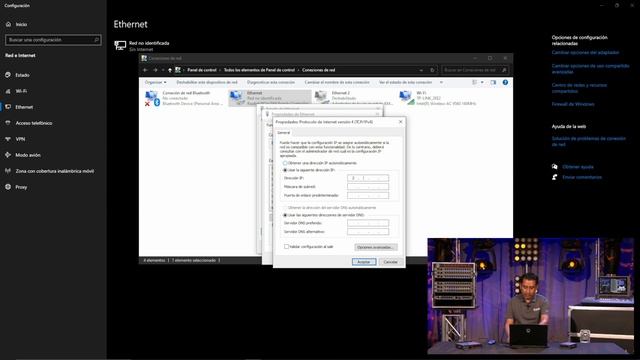640x360 pixels.
Task: Click the Red no identificada network icon
Action: tap(120, 45)
